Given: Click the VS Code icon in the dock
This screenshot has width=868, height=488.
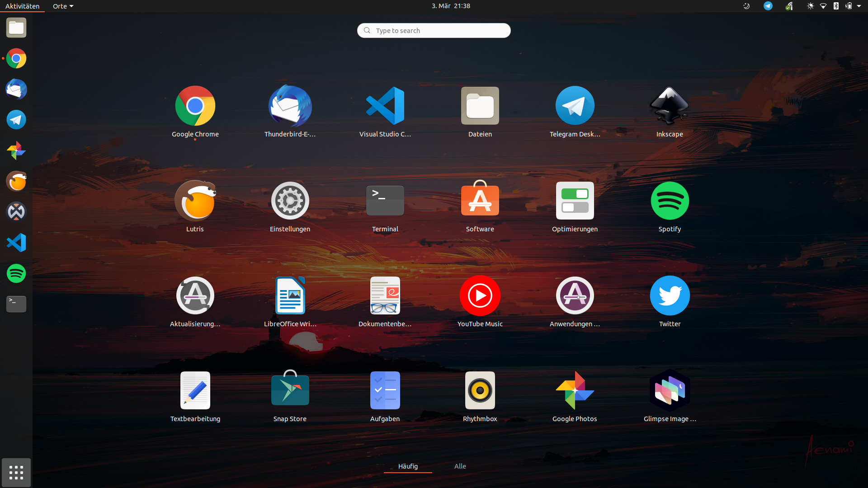Looking at the screenshot, I should coord(16,243).
